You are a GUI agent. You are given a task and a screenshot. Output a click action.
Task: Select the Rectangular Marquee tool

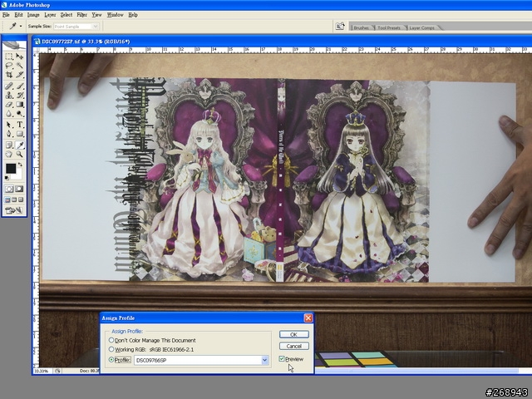tap(9, 57)
